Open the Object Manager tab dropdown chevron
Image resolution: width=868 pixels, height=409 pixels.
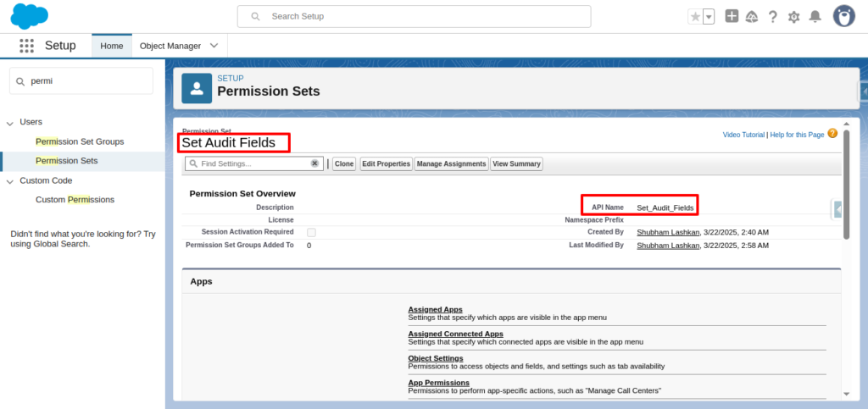(x=214, y=46)
